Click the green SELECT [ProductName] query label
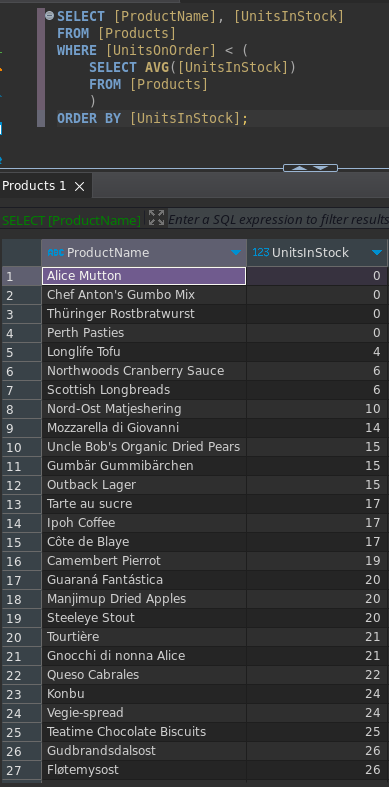This screenshot has height=787, width=389. [71, 220]
